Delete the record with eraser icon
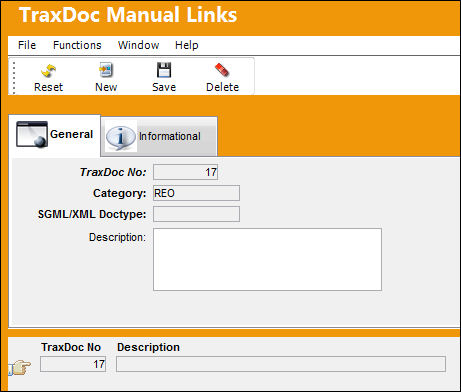The height and width of the screenshot is (392, 461). [222, 70]
